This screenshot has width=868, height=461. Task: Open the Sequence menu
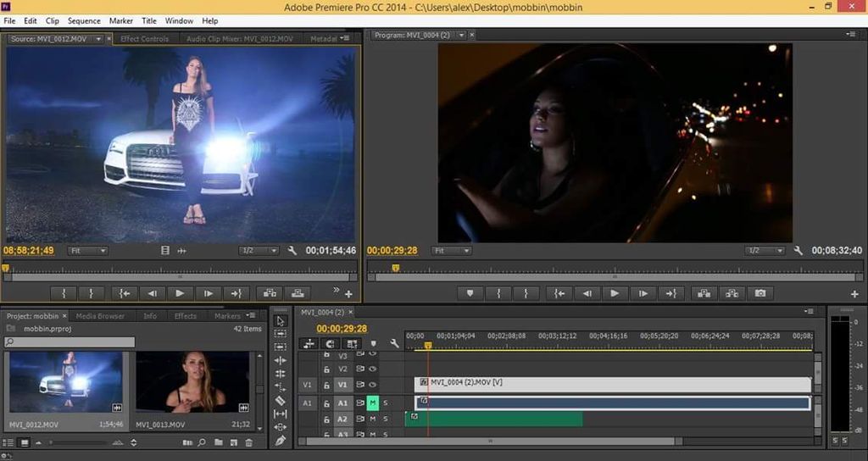84,21
